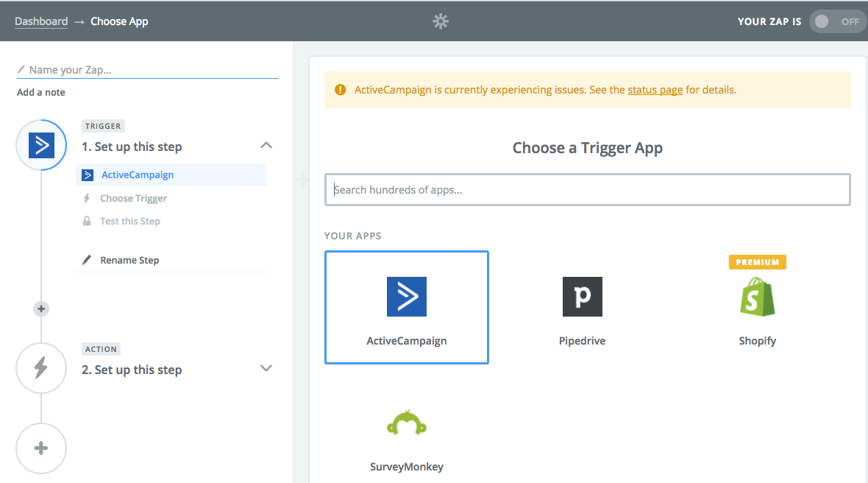Image resolution: width=868 pixels, height=483 pixels.
Task: Select the ActiveCampaign app from Your Apps
Action: pos(407,307)
